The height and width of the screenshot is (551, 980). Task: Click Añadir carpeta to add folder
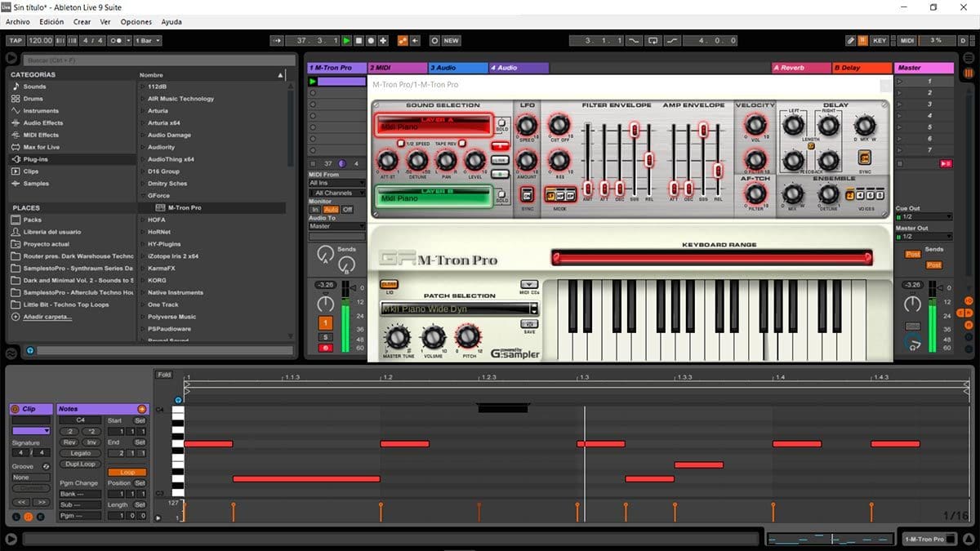click(x=47, y=317)
